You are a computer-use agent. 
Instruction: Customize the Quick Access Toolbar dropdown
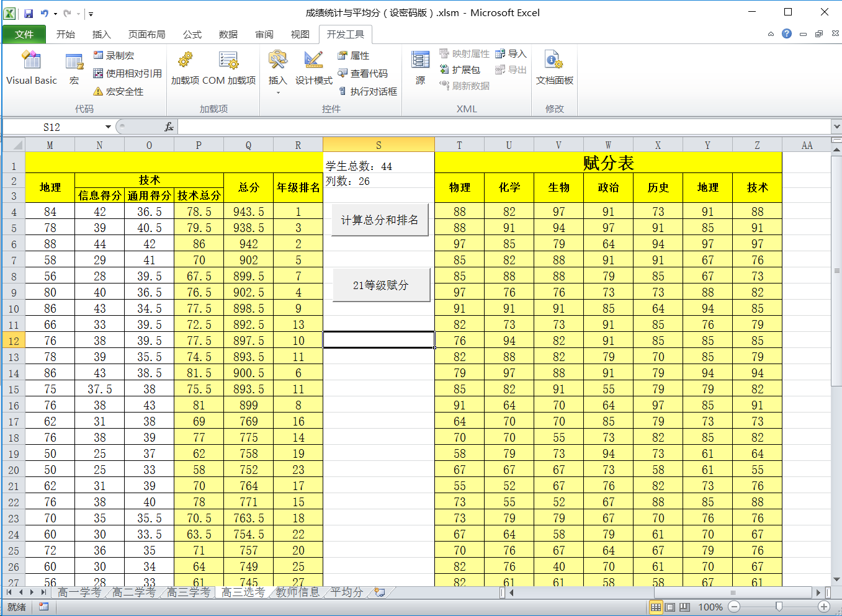pyautogui.click(x=91, y=13)
